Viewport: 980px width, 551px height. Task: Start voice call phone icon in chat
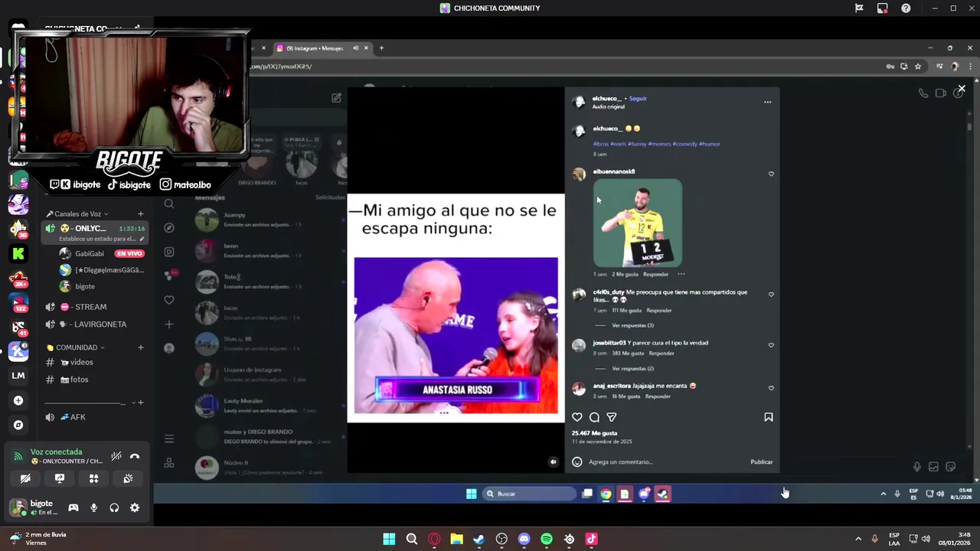[x=923, y=93]
